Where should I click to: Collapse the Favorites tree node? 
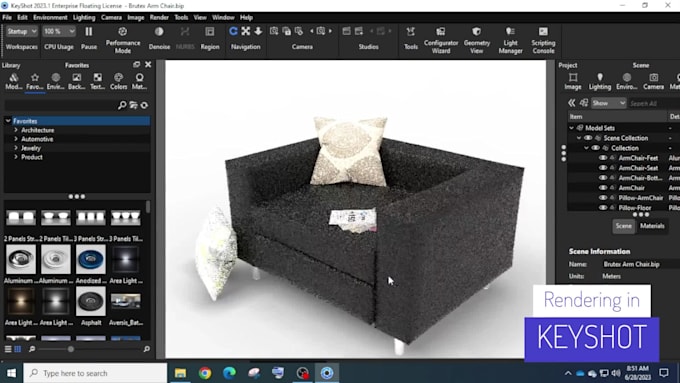pyautogui.click(x=8, y=121)
